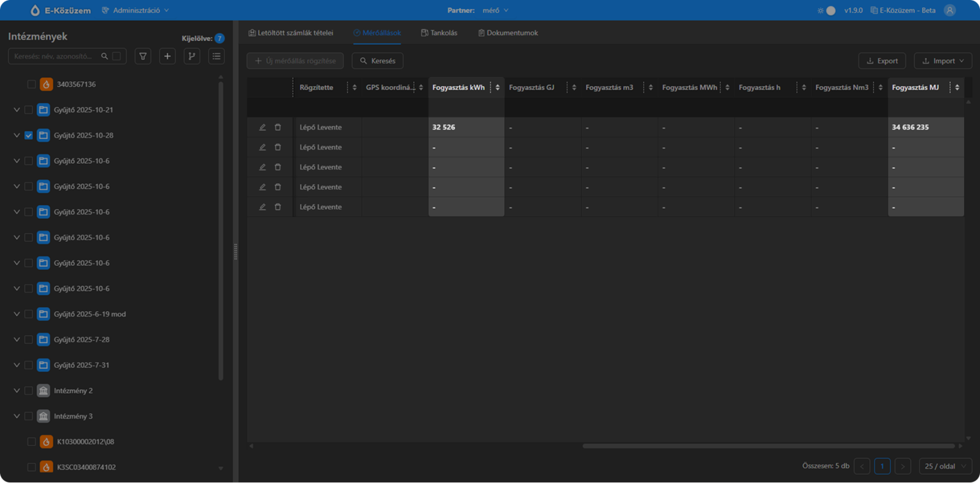Click the filter icon in Intézmények panel
Screen dimensions: 980x483
pyautogui.click(x=143, y=57)
